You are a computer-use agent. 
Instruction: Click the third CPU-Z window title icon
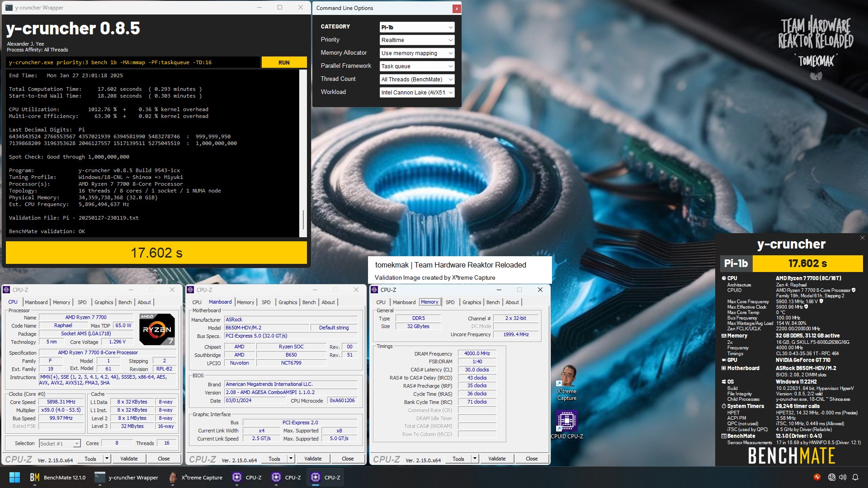(375, 290)
